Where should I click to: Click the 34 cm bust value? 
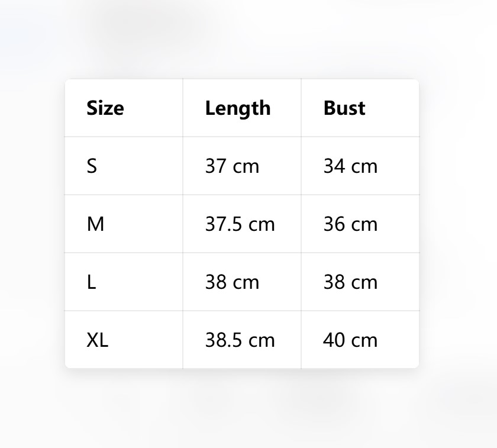tap(350, 166)
